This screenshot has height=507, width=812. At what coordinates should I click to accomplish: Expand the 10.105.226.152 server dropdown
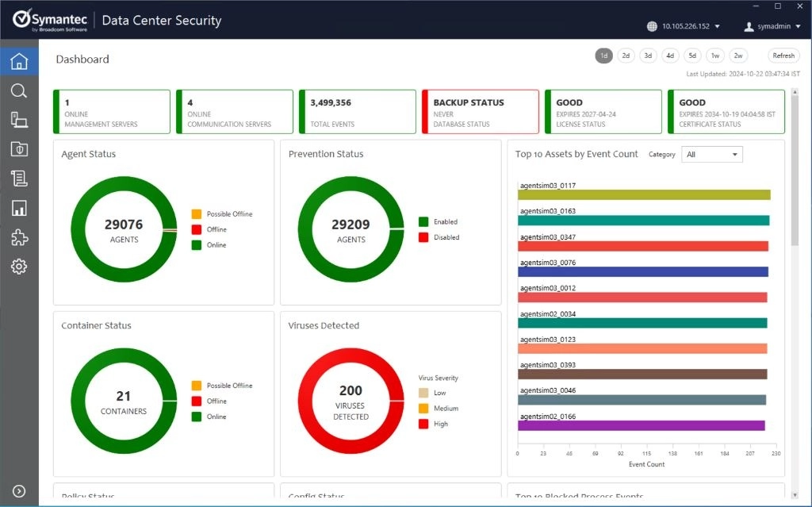click(685, 26)
